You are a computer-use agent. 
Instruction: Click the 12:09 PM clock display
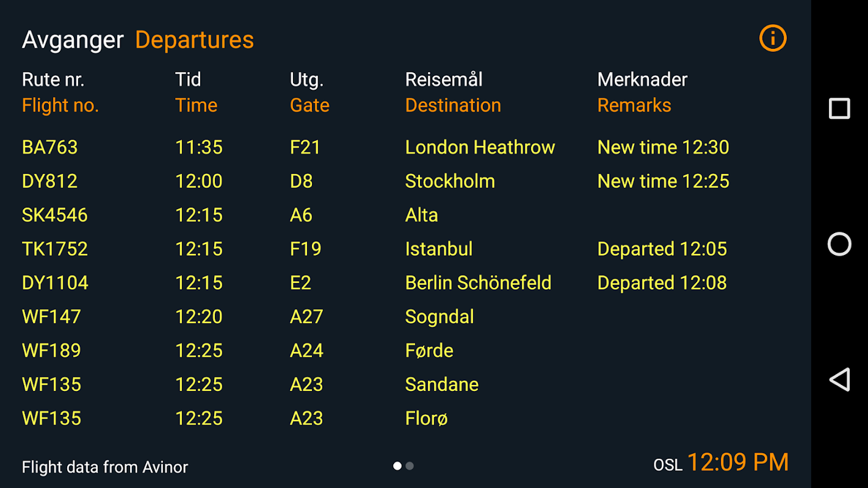738,462
